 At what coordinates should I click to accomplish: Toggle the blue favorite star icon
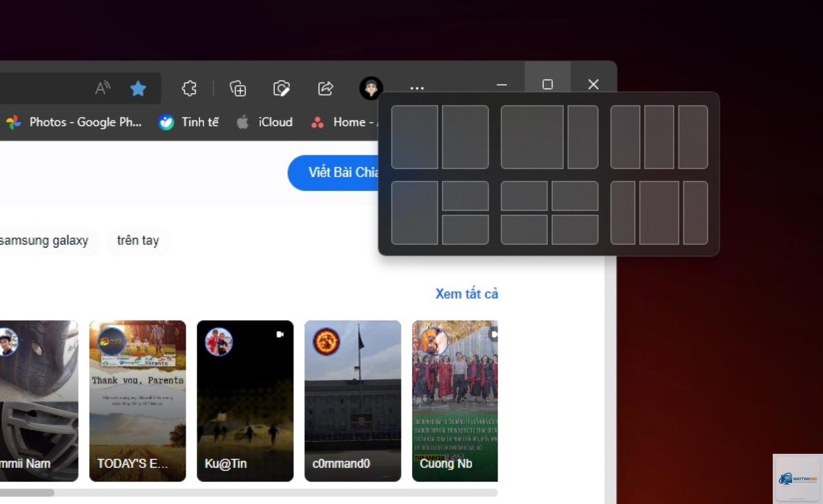(x=138, y=88)
